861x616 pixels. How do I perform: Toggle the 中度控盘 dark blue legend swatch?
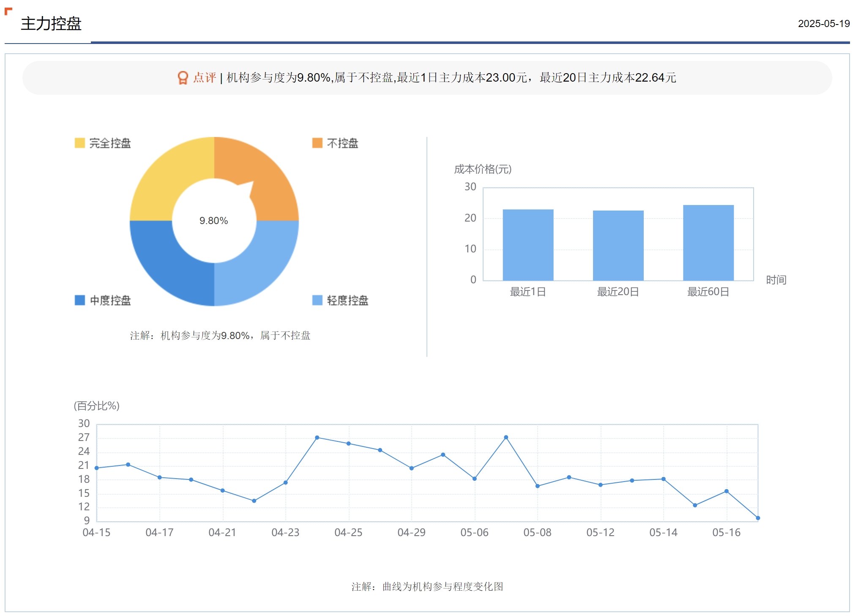pyautogui.click(x=79, y=300)
